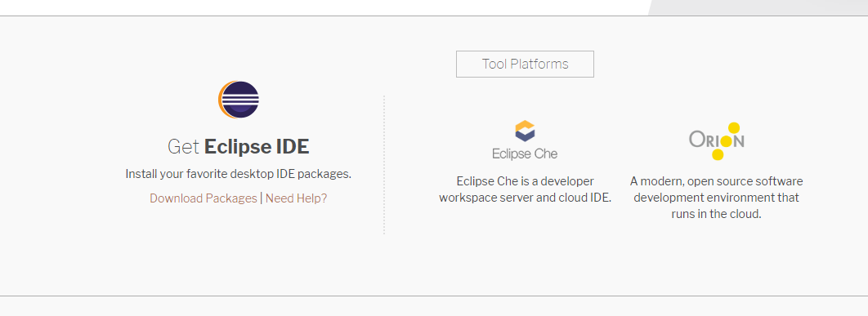Click the Eclipse Che logo

coord(525,140)
